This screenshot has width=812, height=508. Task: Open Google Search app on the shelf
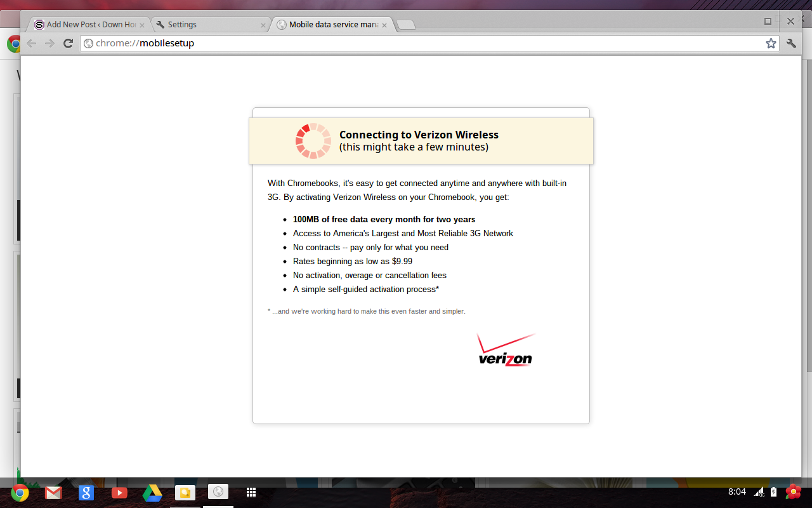point(86,493)
